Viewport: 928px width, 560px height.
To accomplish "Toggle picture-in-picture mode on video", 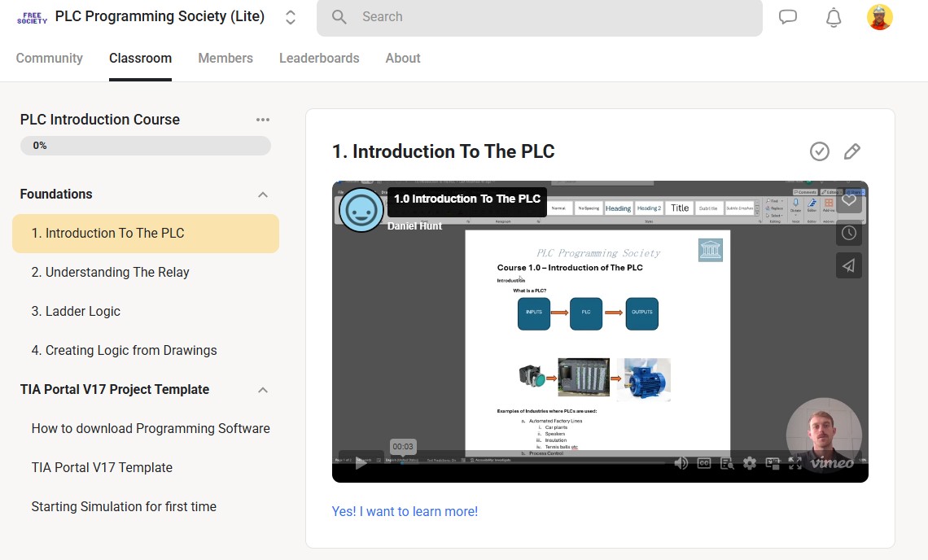I will tap(773, 463).
